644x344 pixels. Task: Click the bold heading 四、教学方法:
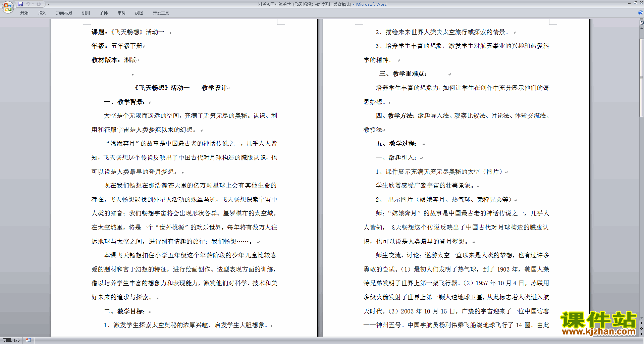pos(395,116)
